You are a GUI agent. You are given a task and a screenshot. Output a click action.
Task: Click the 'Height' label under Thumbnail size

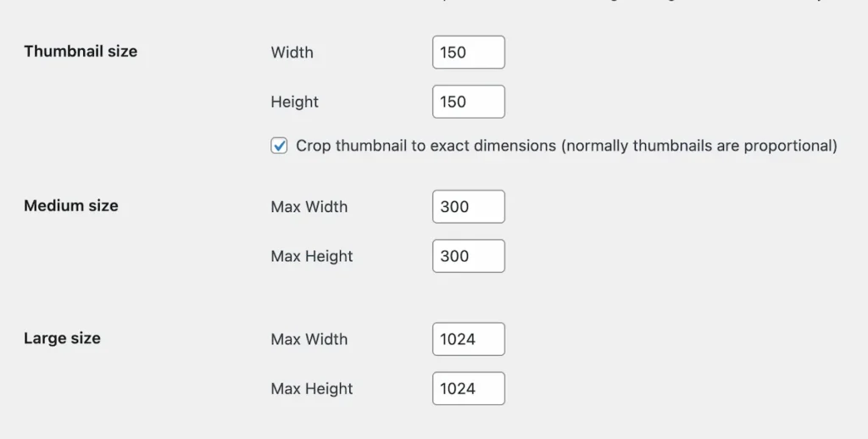pos(294,102)
